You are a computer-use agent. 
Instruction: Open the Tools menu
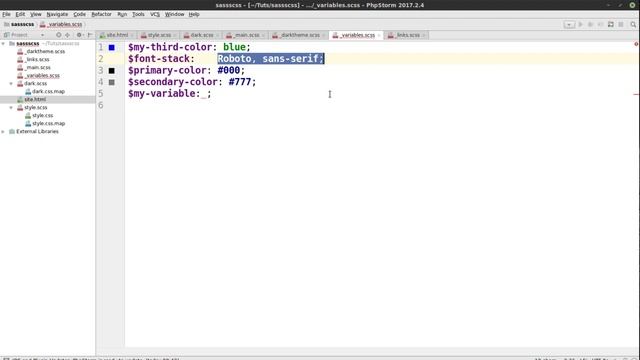tap(138, 14)
